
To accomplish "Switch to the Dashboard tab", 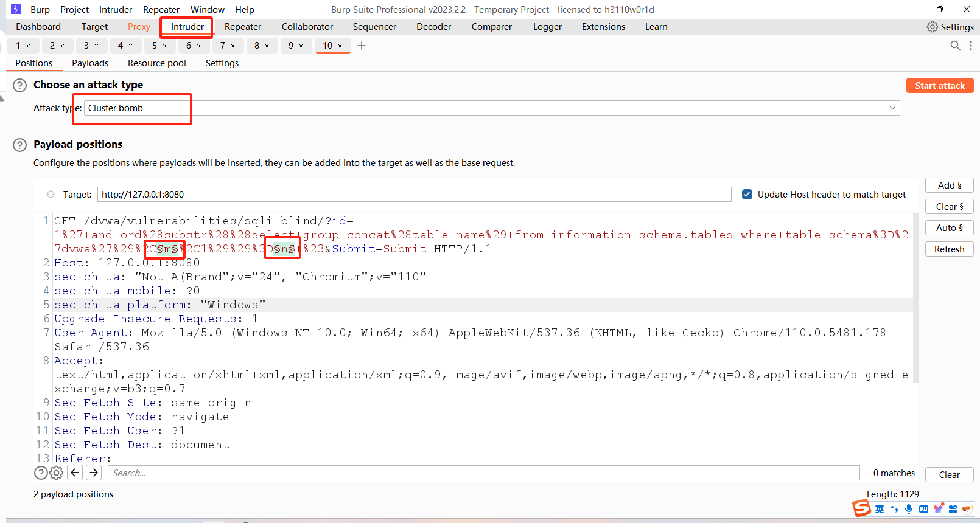I will [38, 27].
